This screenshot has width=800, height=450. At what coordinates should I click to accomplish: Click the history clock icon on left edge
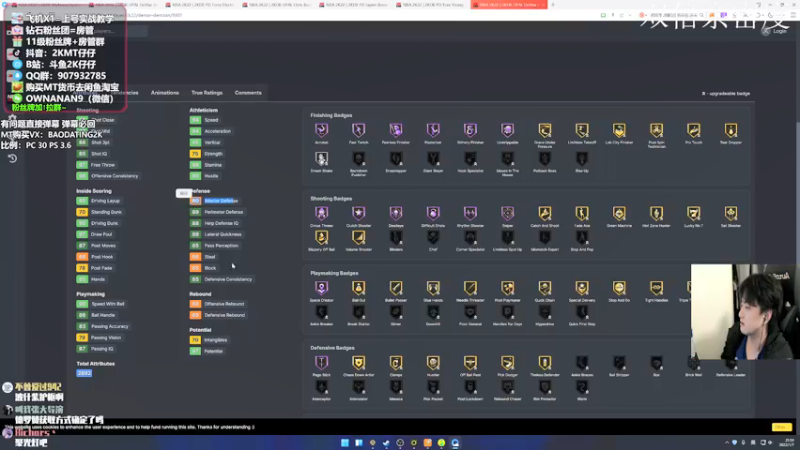pyautogui.click(x=12, y=159)
